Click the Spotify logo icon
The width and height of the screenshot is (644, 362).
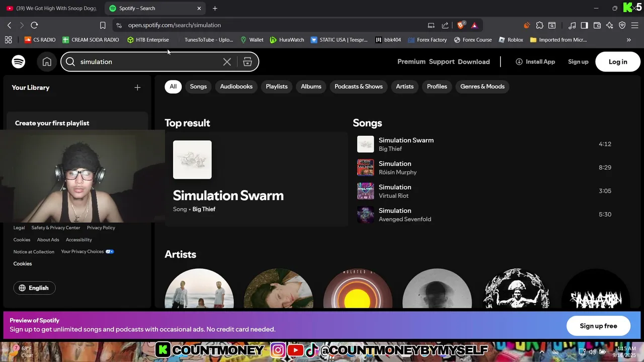(19, 61)
